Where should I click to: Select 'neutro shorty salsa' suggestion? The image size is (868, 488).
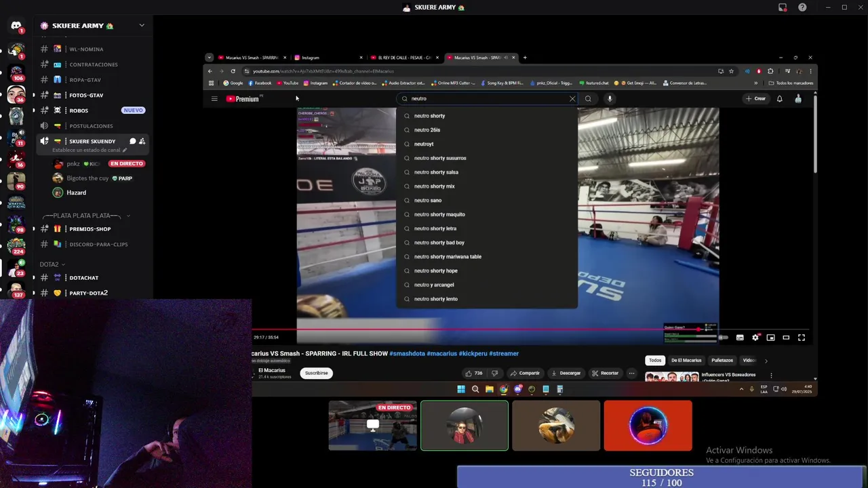[487, 172]
